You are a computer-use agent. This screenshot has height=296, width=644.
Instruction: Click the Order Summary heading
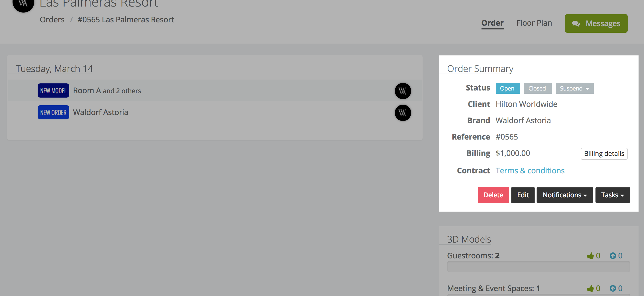(x=480, y=69)
